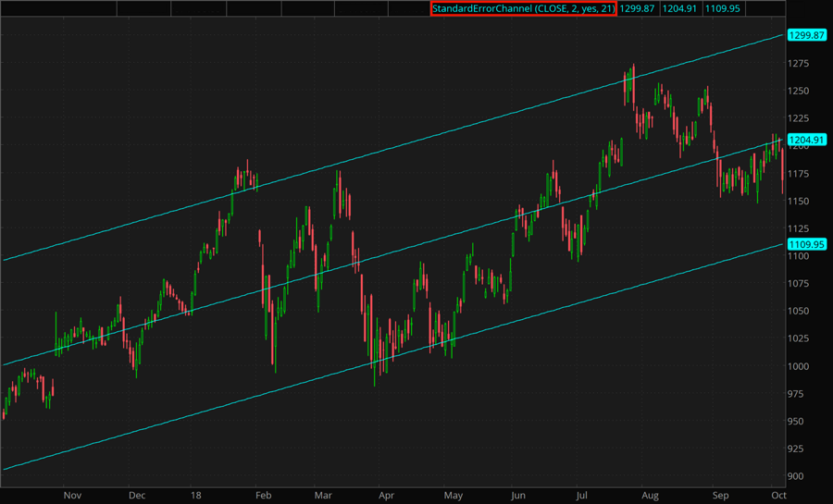Select the 1299.87 value in the header

tap(637, 8)
